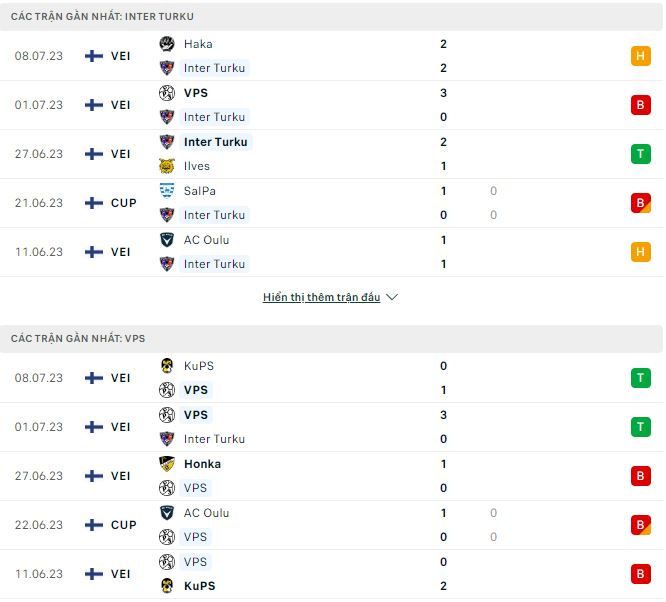
Task: Click Finland flag beside 21.06.23 CUP match
Action: 94,203
